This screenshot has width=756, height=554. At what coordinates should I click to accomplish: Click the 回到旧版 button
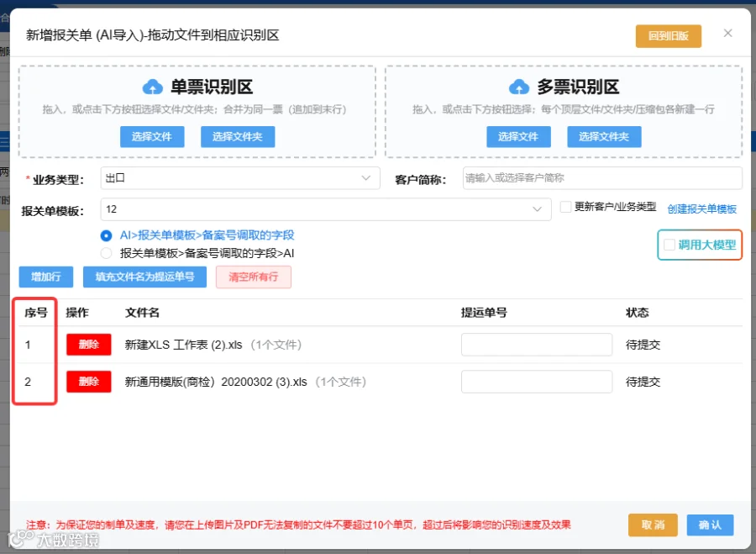(x=669, y=36)
